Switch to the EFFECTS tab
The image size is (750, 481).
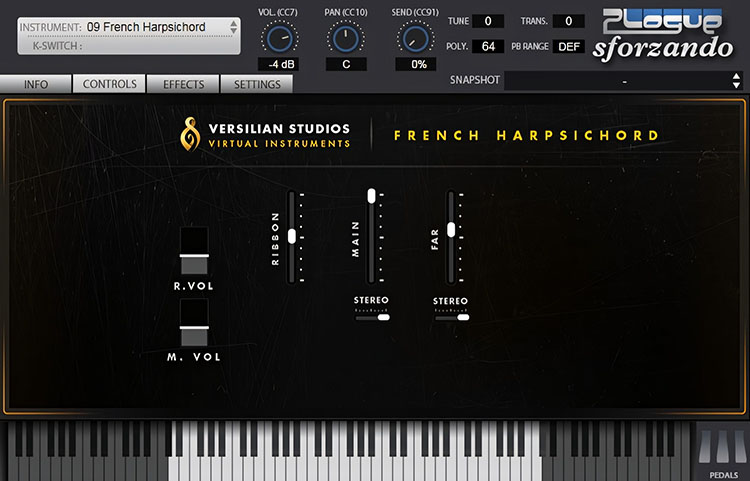click(183, 84)
